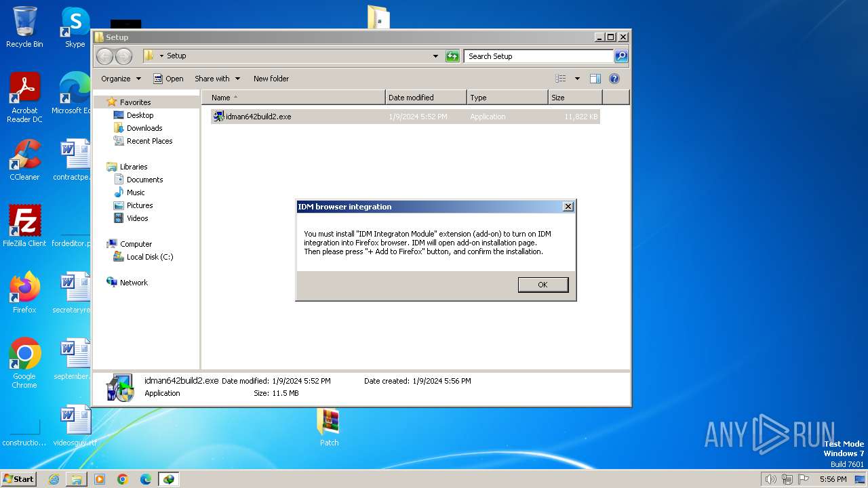
Task: Click Open in the Explorer toolbar
Action: [x=168, y=79]
